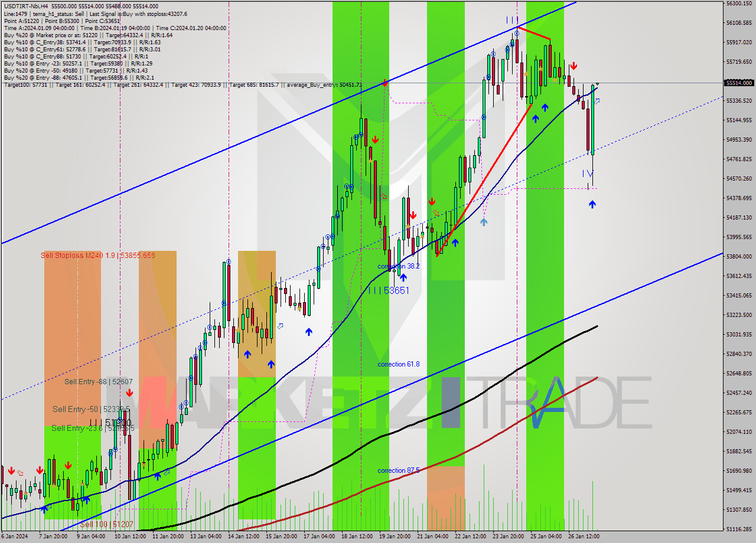Click the 'Sell Stoploss M240 1.9 | 53855.656' label
This screenshot has width=756, height=543.
click(x=98, y=255)
